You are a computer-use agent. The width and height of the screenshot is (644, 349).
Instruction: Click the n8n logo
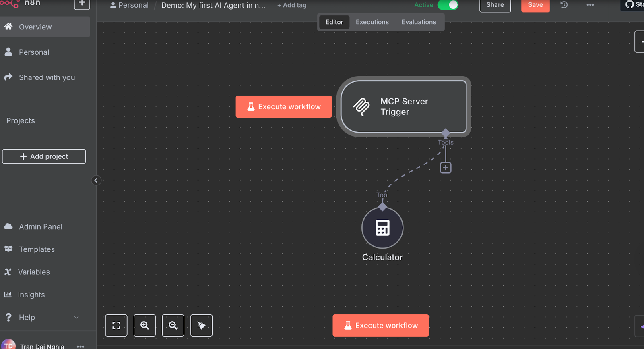[20, 3]
